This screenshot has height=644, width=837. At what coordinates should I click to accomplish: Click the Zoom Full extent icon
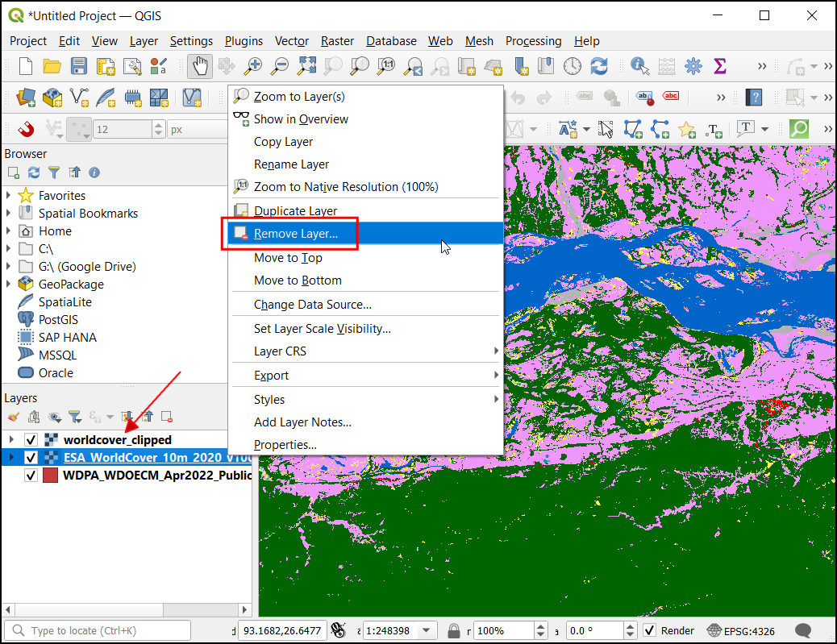point(306,66)
